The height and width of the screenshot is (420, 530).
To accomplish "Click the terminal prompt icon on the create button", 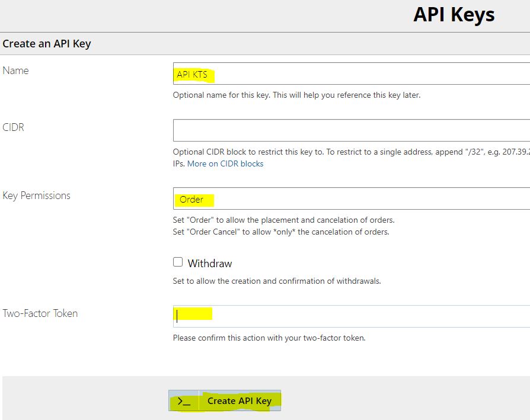I will [x=184, y=401].
